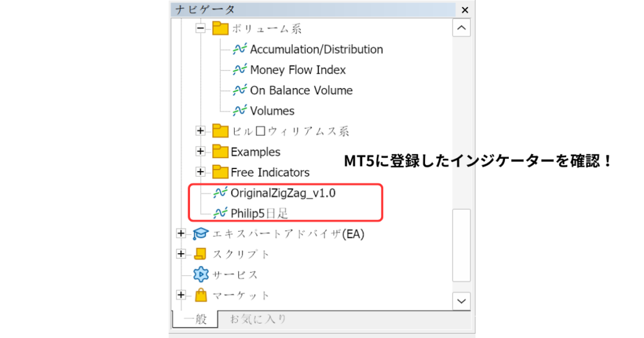Click the vertical scrollbar thumb

[x=461, y=245]
